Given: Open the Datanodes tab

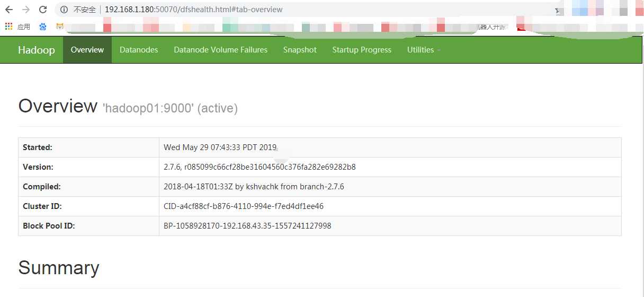Looking at the screenshot, I should coord(139,50).
